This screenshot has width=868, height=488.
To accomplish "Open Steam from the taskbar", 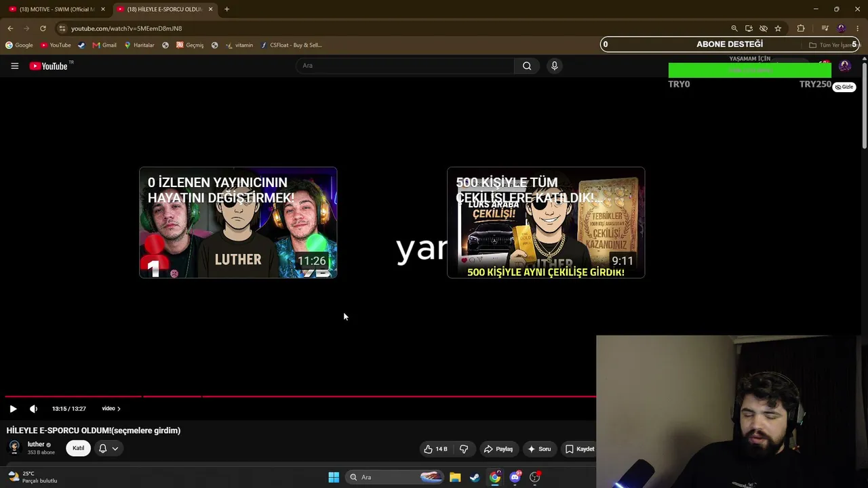I will tap(475, 477).
